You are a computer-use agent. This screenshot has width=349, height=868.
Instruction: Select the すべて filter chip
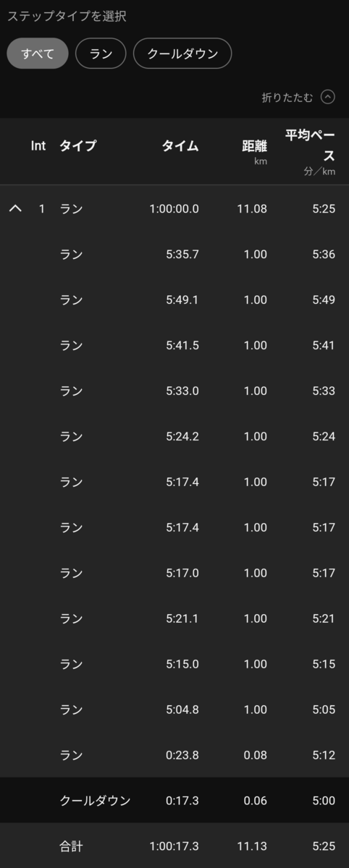tap(38, 54)
